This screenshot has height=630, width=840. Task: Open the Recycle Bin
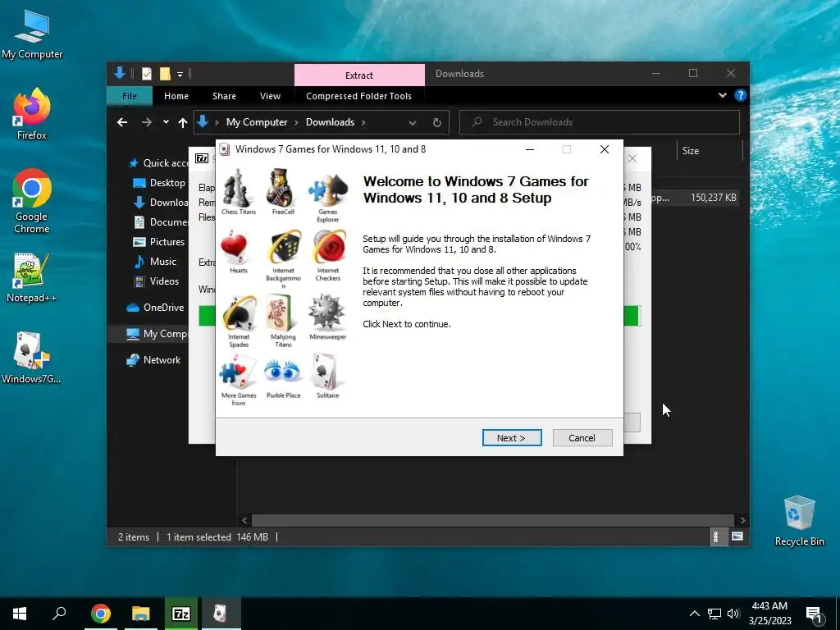799,521
